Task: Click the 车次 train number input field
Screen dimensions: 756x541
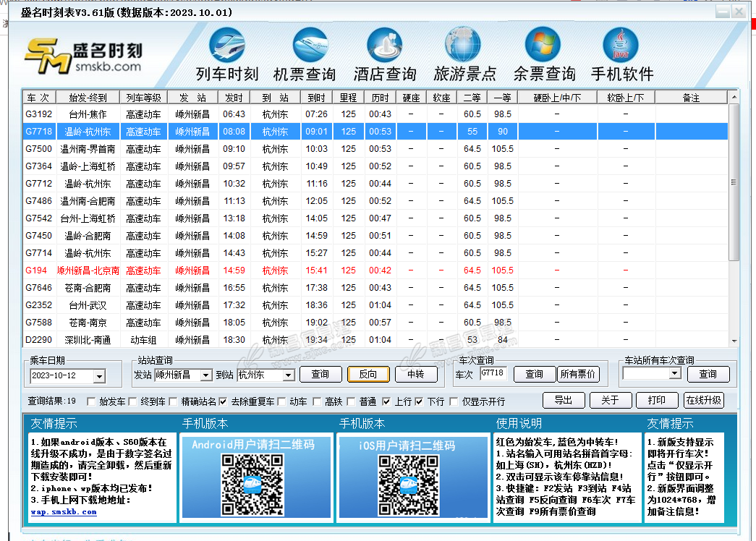Action: 493,373
